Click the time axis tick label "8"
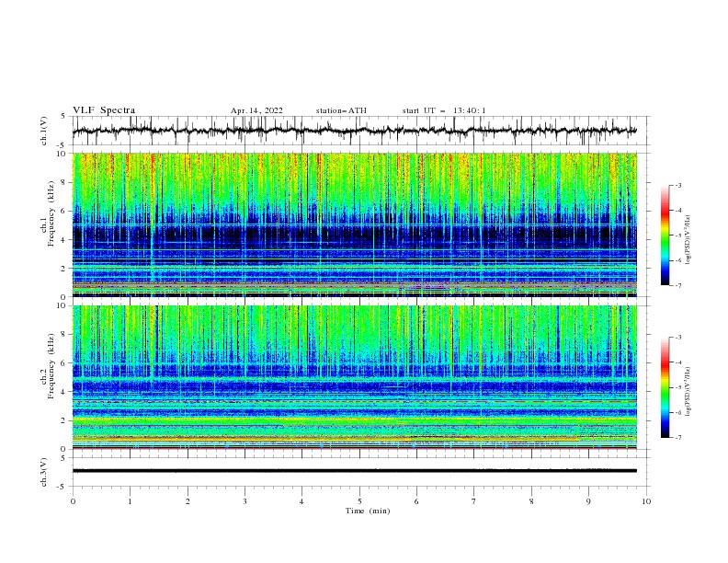 click(531, 501)
